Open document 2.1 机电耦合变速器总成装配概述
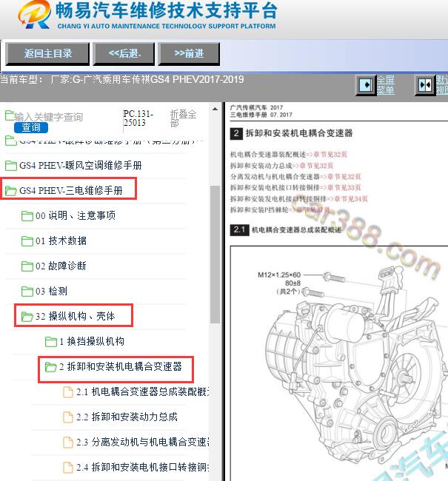The height and width of the screenshot is (481, 448). coord(142,391)
